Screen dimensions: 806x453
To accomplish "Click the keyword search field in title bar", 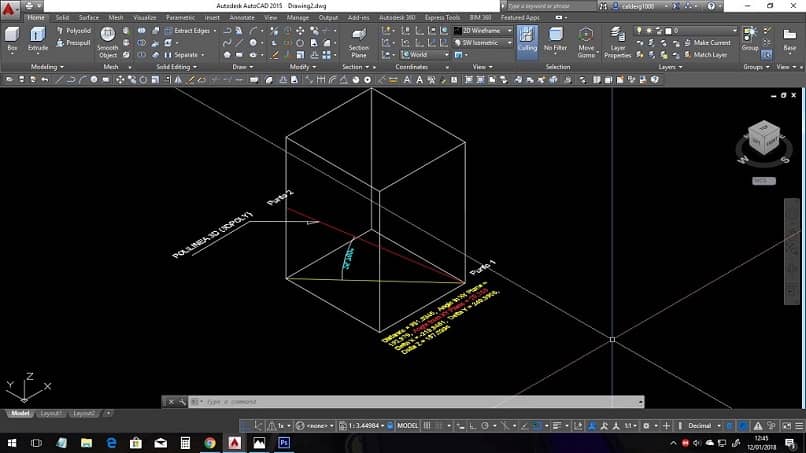I will click(x=550, y=6).
